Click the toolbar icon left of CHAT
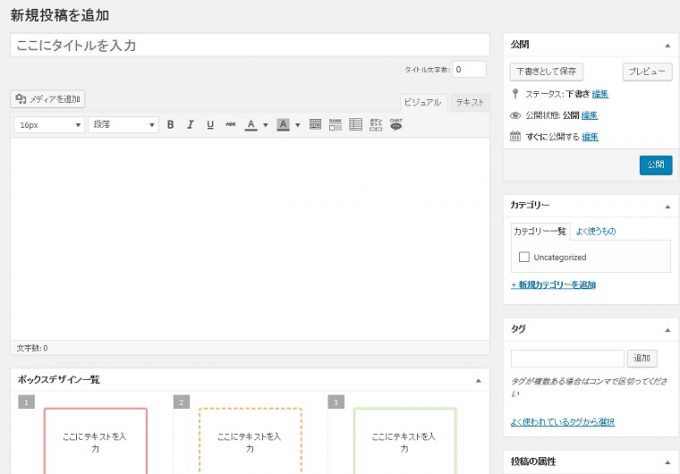 click(x=376, y=125)
